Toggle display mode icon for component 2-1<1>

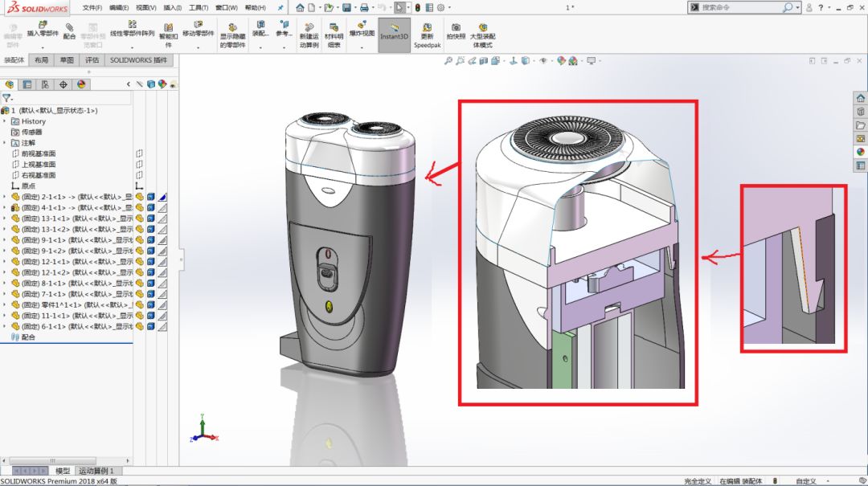click(150, 197)
